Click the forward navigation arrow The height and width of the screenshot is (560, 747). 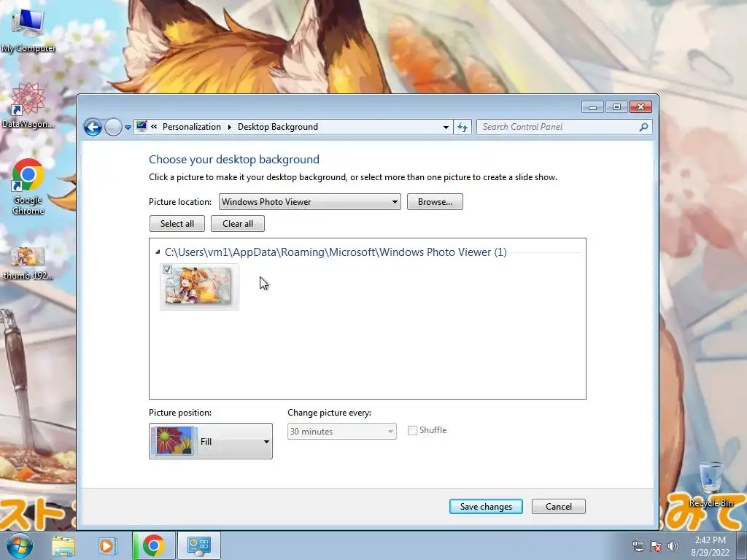point(113,127)
